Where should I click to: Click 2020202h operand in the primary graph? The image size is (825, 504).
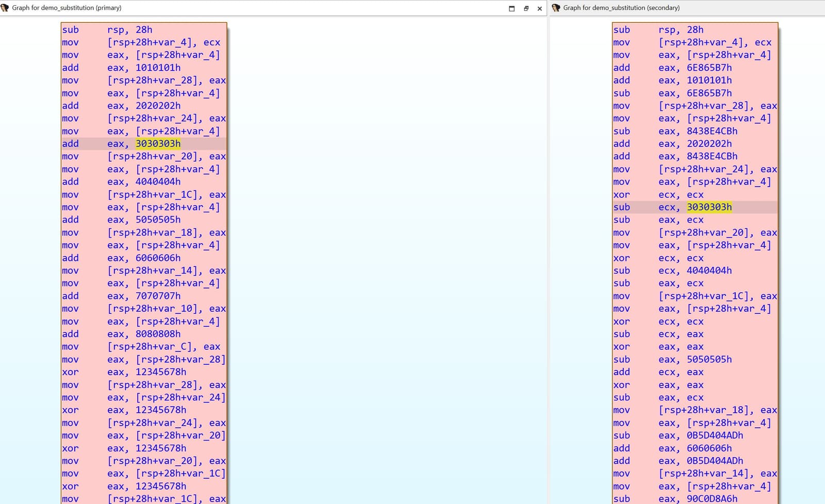click(x=158, y=106)
